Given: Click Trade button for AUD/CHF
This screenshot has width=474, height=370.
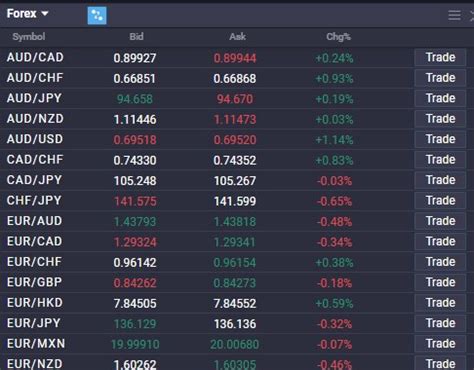Looking at the screenshot, I should [440, 78].
